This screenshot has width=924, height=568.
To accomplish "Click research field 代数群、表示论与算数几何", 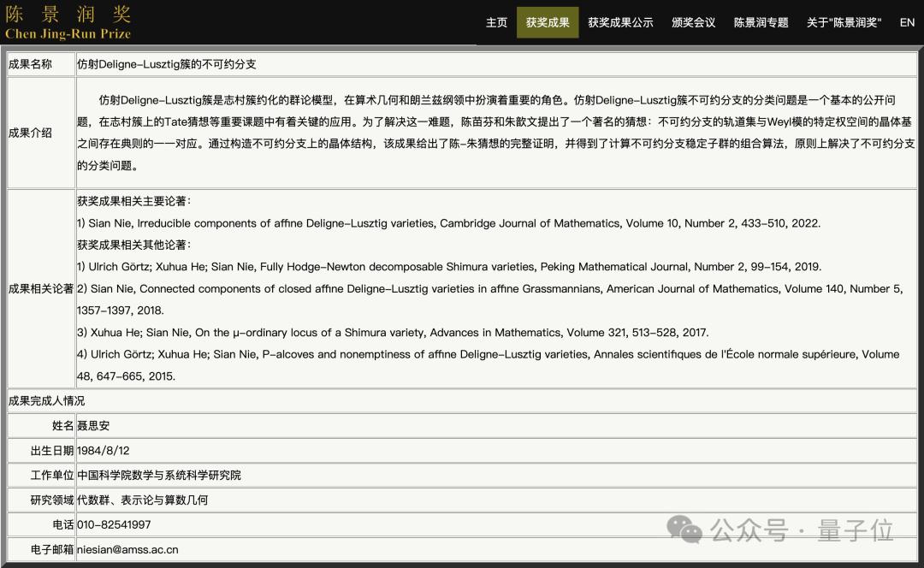I will click(143, 500).
